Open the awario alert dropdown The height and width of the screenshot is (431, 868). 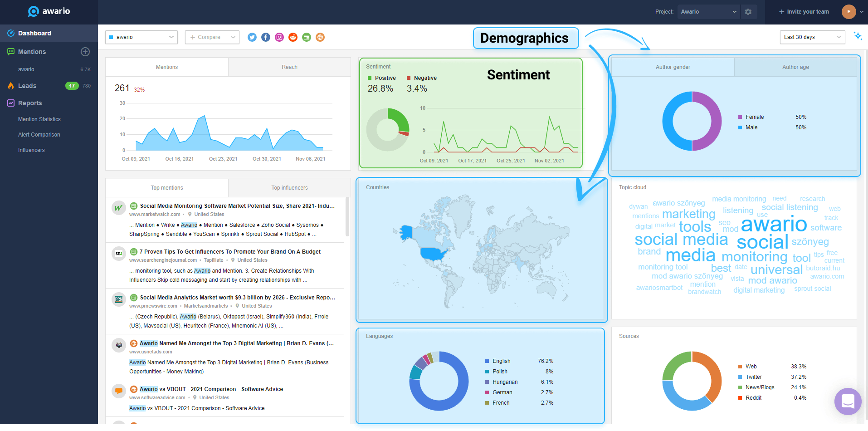[x=141, y=37]
